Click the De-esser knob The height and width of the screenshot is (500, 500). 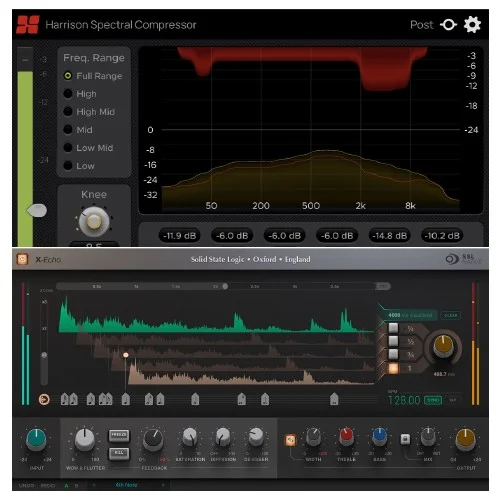pos(256,437)
